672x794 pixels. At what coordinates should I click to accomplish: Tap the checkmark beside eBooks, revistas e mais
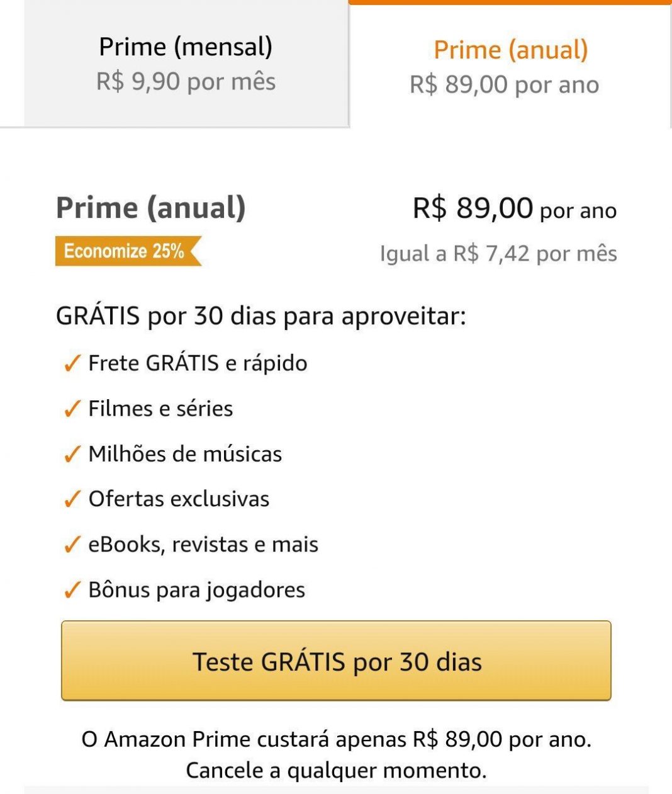pos(72,545)
